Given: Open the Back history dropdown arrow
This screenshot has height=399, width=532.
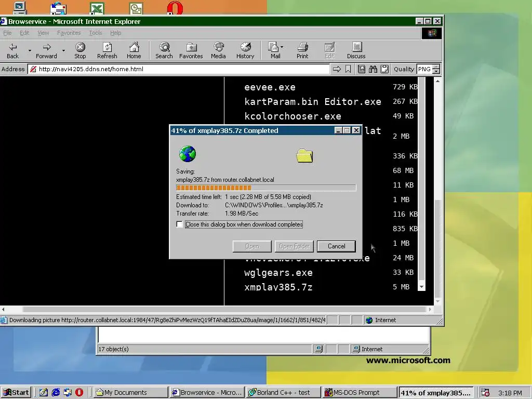Looking at the screenshot, I should (30, 51).
